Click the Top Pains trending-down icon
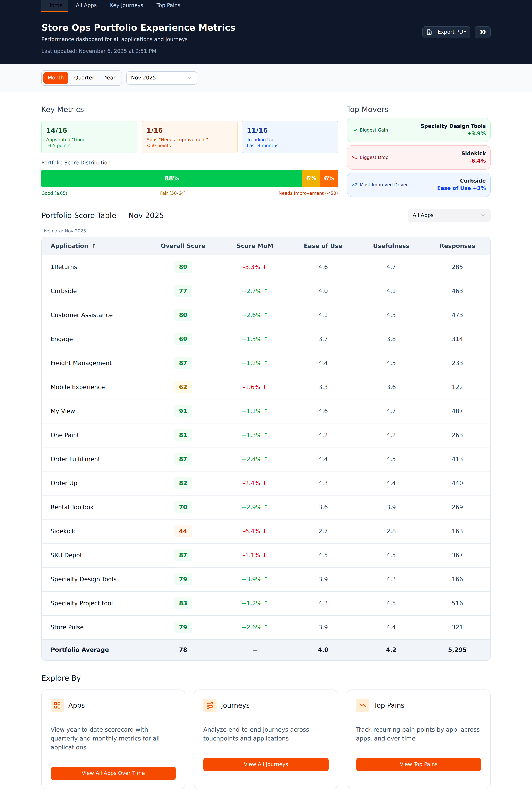Image resolution: width=532 pixels, height=807 pixels. click(362, 705)
